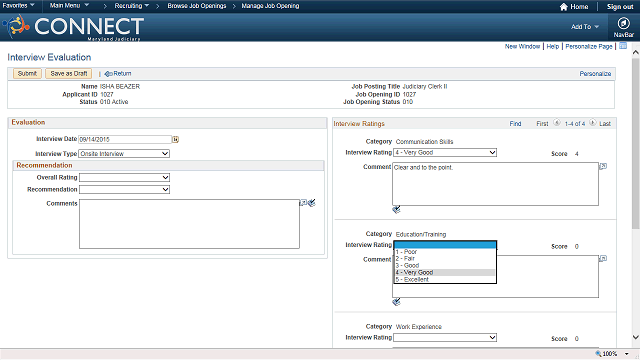Click into the recommendation Comments box
640x360 pixels.
click(x=189, y=224)
